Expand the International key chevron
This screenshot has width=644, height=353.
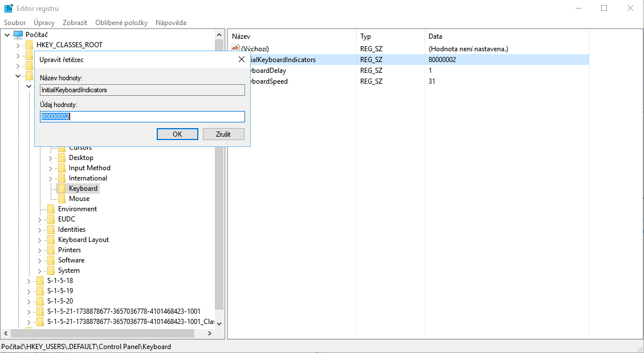pos(51,179)
